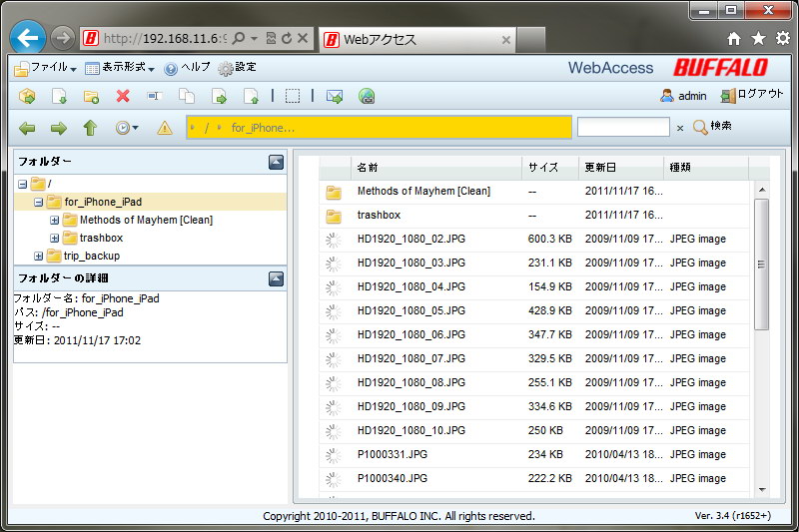The width and height of the screenshot is (799, 532).
Task: Expand the Methods of Mayhem [Clean] tree node
Action: click(55, 220)
